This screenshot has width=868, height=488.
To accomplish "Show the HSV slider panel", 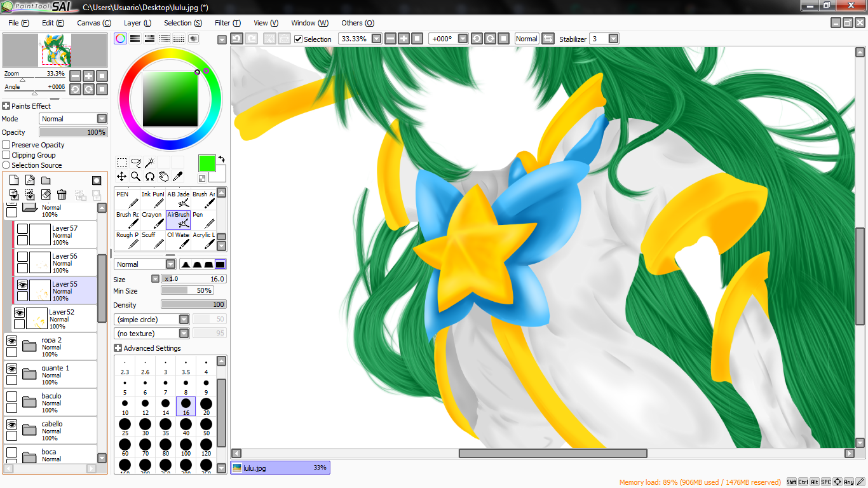I will point(149,39).
